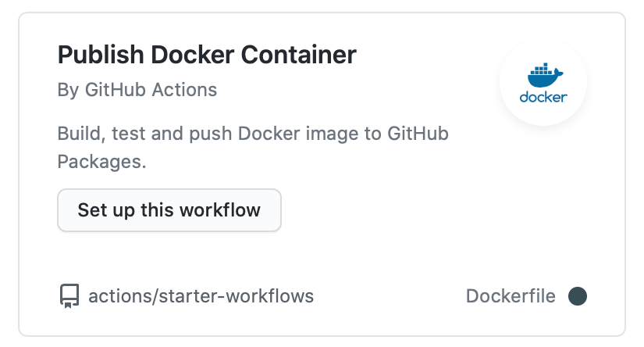Click the Docker whale logo

point(545,75)
